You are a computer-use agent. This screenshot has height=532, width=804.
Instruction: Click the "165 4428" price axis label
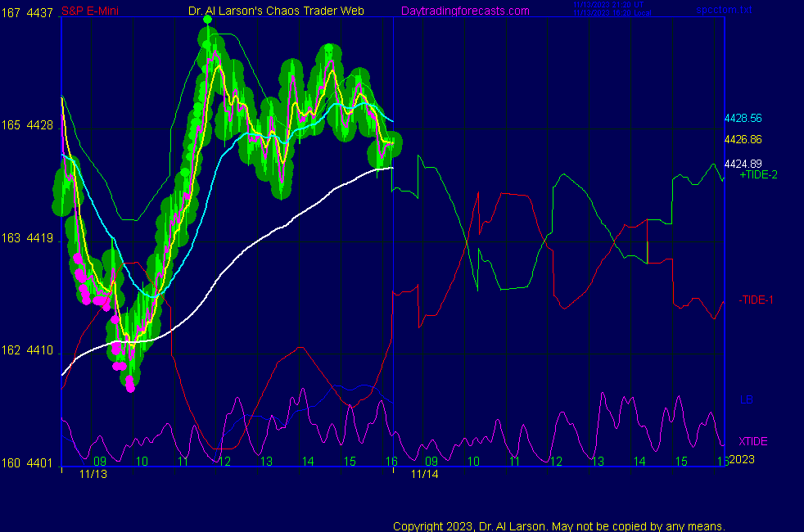click(27, 125)
